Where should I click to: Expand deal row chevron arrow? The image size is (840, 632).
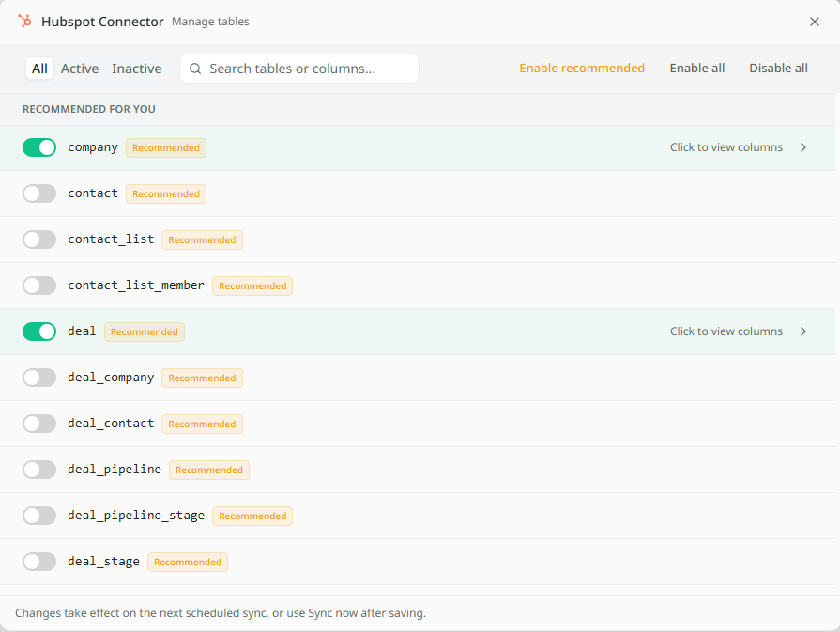803,331
